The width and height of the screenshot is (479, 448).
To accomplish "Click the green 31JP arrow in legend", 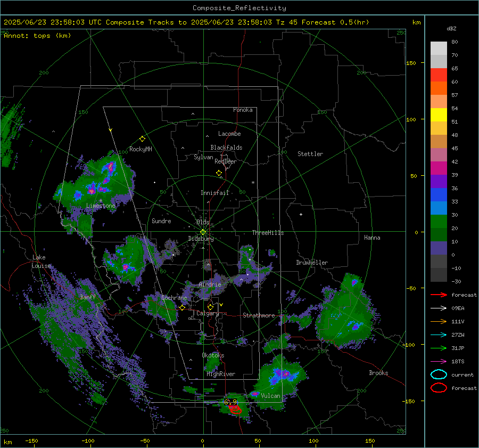I will coord(439,348).
